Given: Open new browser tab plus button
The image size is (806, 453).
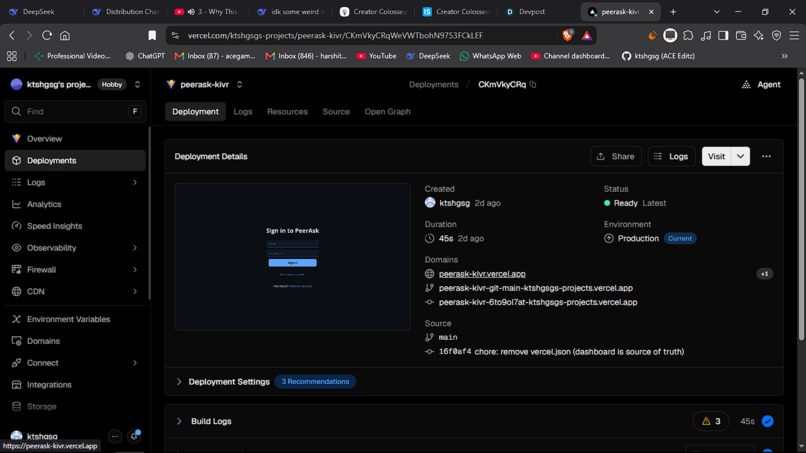Looking at the screenshot, I should click(673, 11).
